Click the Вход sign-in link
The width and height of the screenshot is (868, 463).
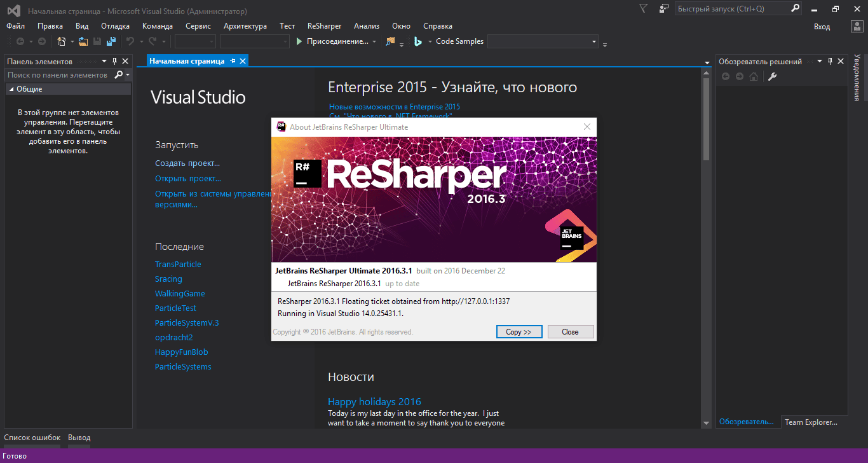(x=822, y=26)
